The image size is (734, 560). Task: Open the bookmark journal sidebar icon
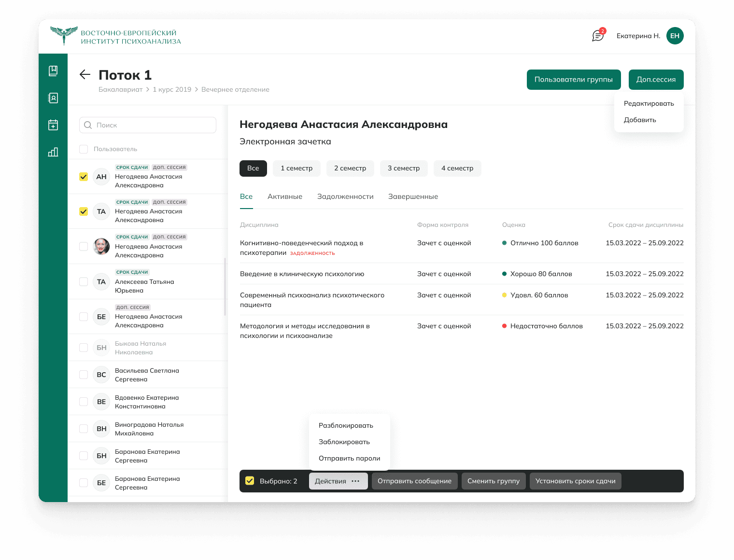point(53,71)
